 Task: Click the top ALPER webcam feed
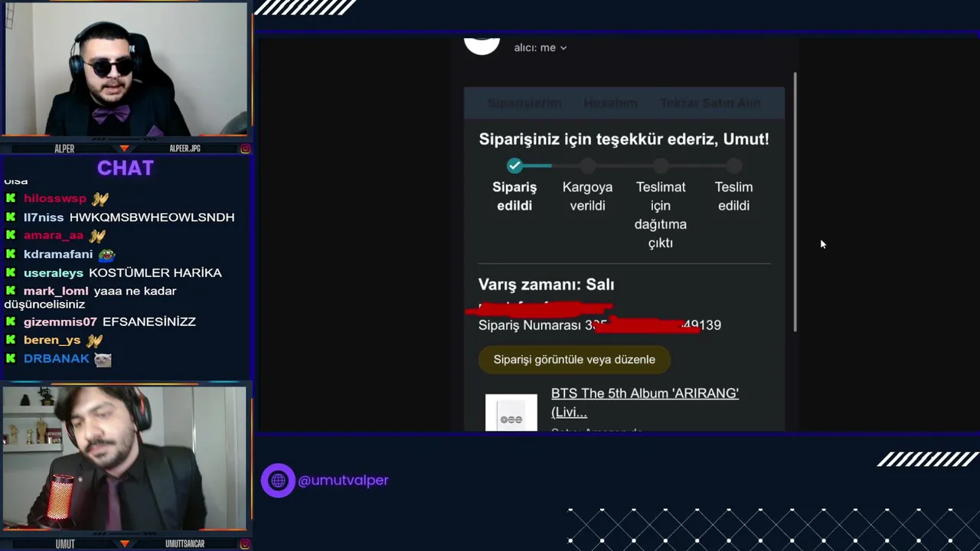pyautogui.click(x=125, y=70)
